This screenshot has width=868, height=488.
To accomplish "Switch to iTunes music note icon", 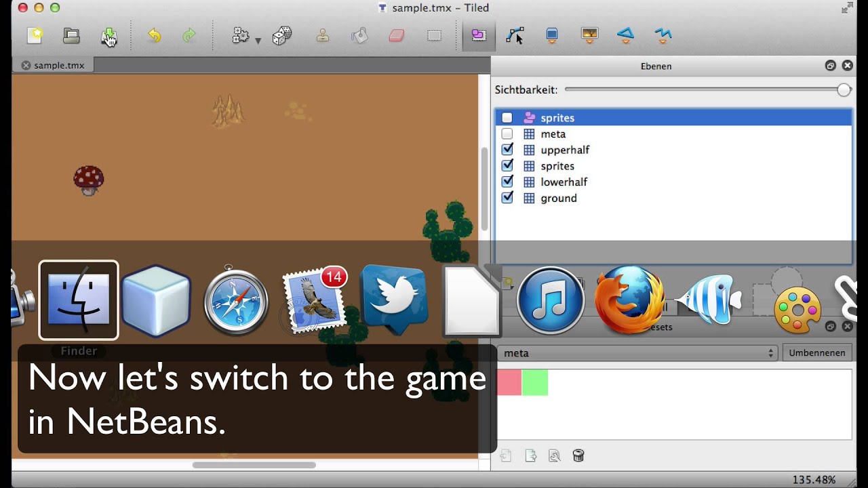I will coord(551,300).
